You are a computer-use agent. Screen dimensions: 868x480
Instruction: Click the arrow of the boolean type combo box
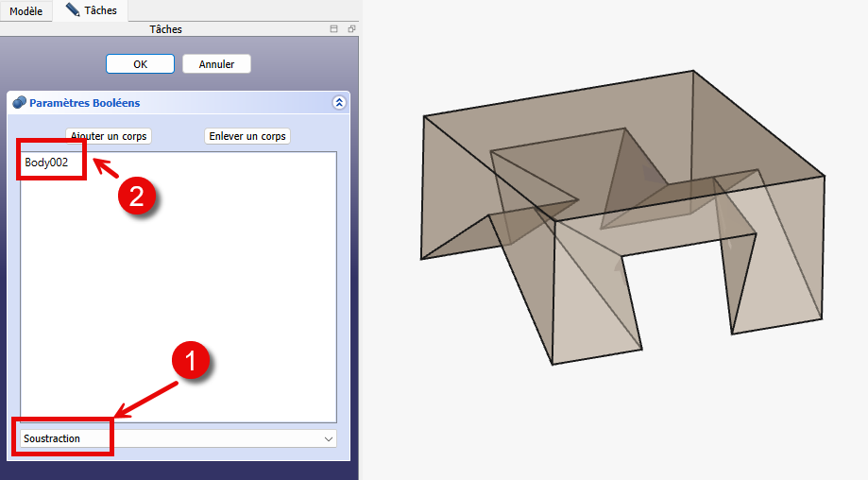point(329,438)
